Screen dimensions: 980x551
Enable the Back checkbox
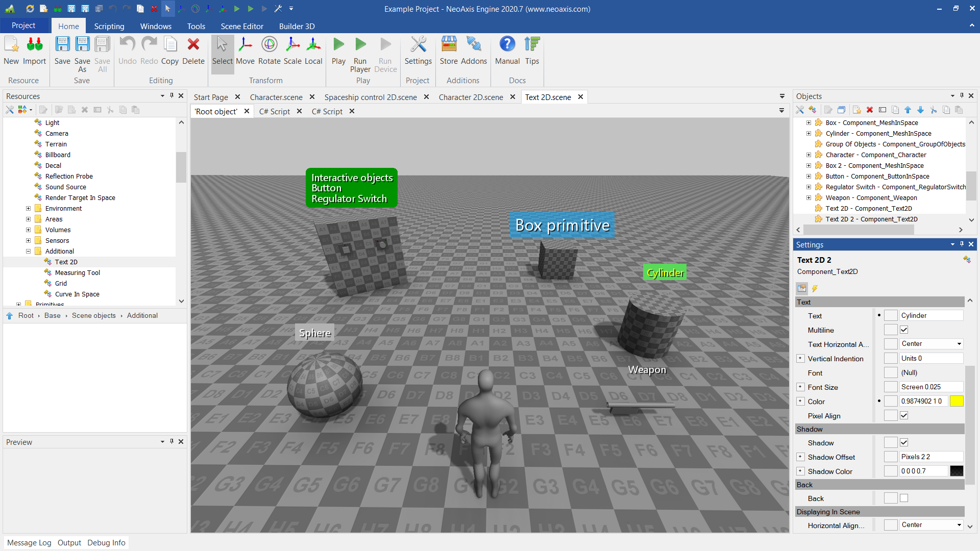[904, 498]
